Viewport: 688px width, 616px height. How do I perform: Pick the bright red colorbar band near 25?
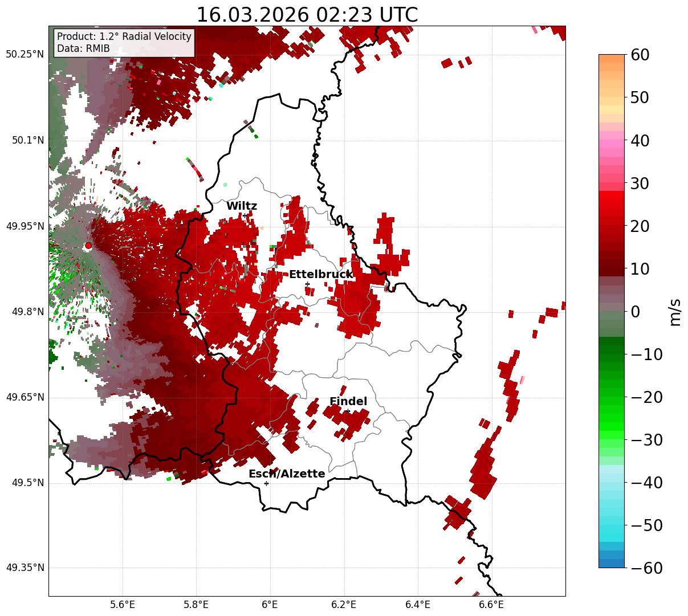(x=612, y=197)
